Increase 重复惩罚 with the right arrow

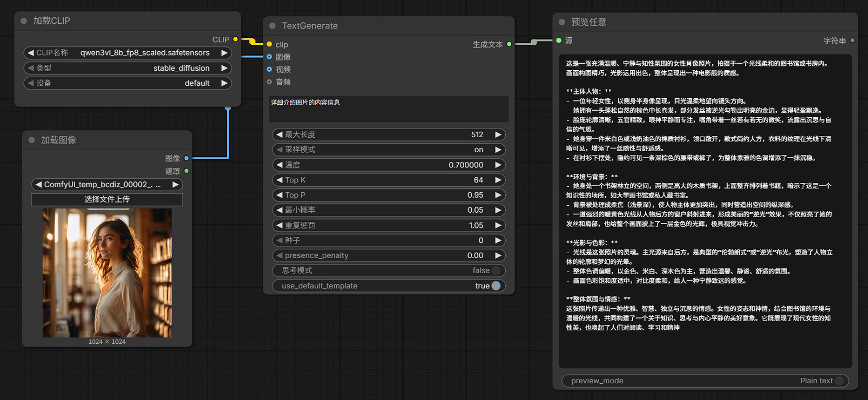(x=498, y=225)
